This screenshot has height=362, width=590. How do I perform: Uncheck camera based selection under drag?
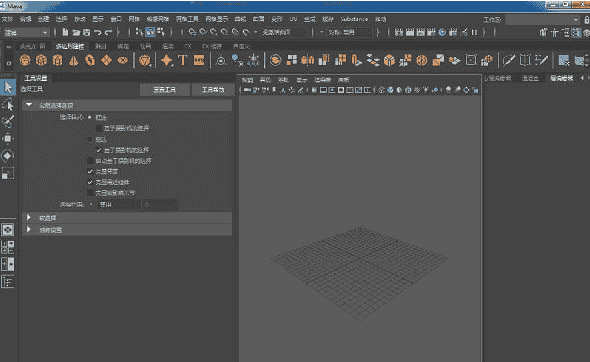click(x=99, y=150)
